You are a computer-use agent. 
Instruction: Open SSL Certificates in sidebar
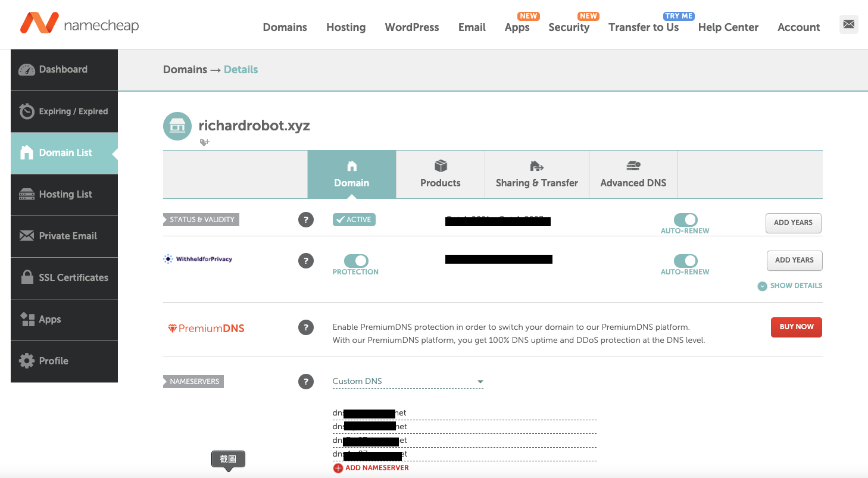coord(64,278)
